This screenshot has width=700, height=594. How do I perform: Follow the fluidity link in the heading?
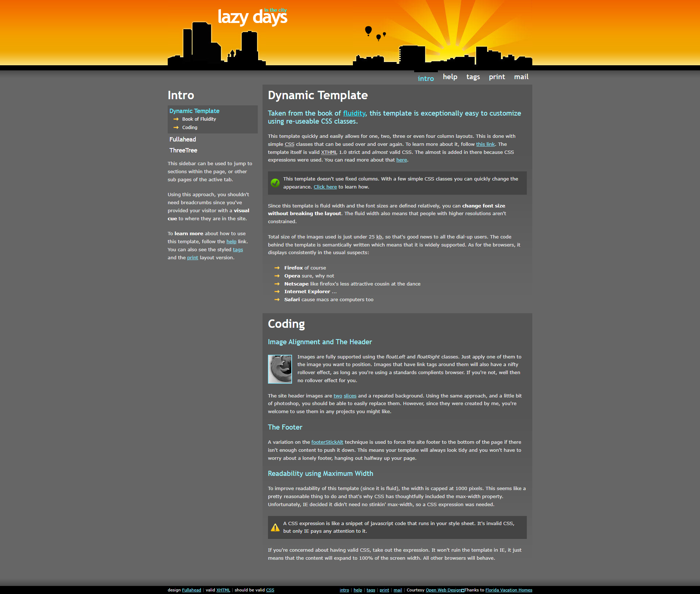coord(354,113)
